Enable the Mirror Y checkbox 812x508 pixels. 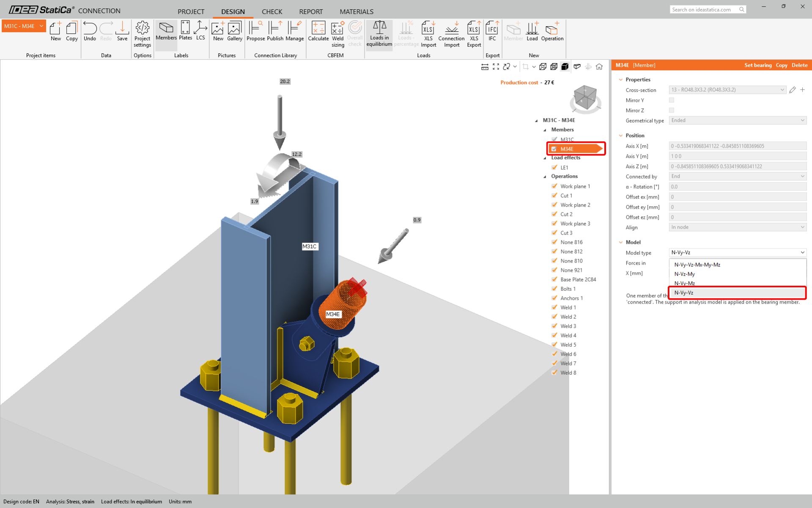[672, 100]
